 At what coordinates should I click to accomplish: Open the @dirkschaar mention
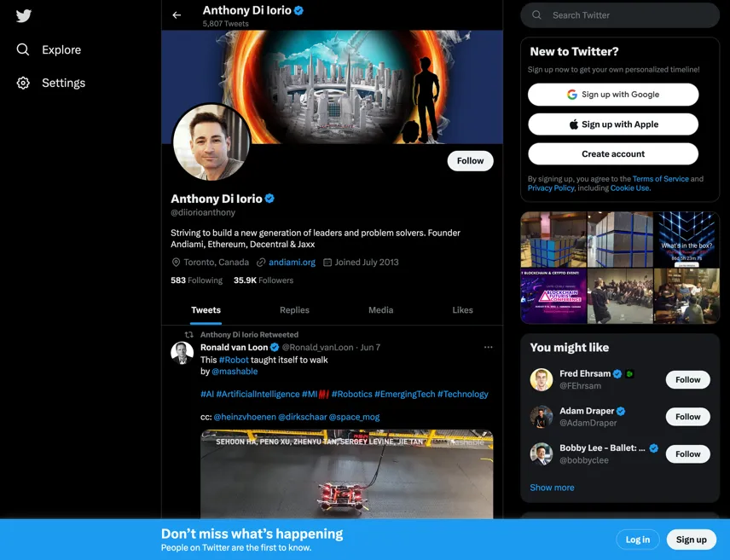click(302, 417)
